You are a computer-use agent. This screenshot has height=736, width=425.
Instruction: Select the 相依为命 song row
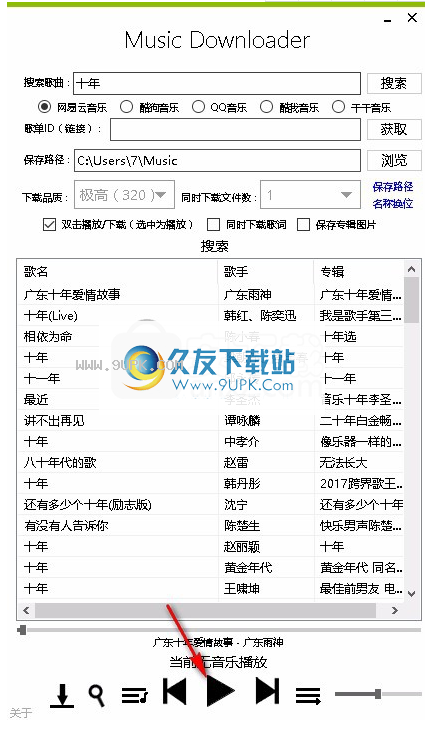point(211,337)
